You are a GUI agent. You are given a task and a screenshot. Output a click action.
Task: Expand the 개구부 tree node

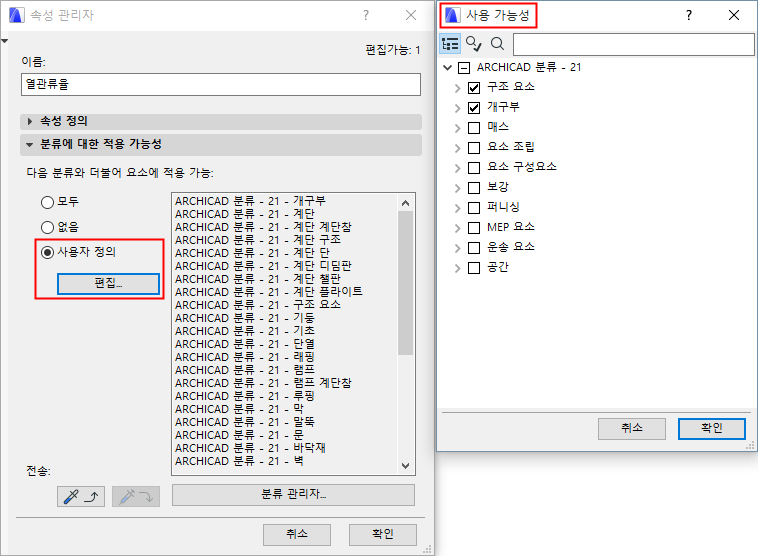click(457, 108)
